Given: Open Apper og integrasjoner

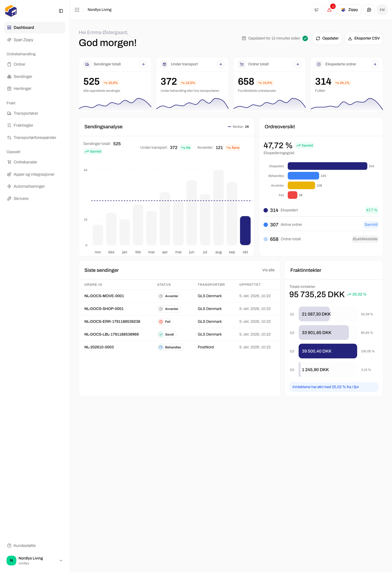Looking at the screenshot, I should click(35, 174).
